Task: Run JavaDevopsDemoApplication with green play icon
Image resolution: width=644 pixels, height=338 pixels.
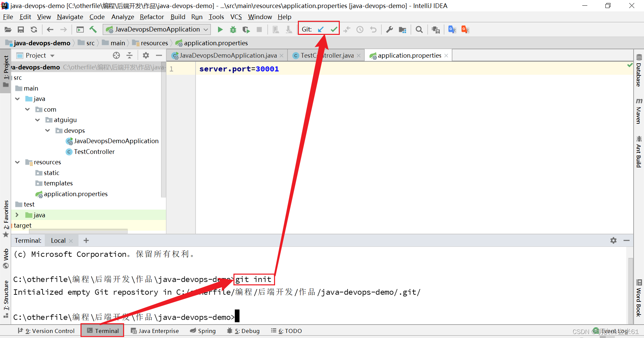Action: click(x=220, y=30)
